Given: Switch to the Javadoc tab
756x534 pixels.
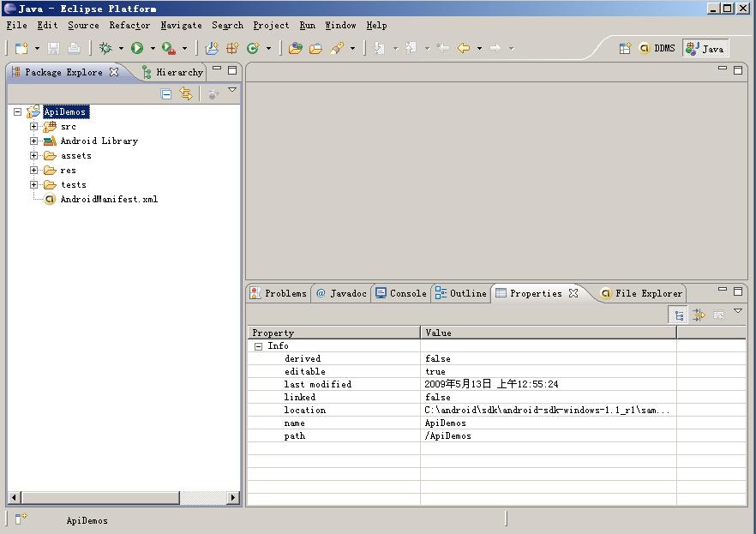Looking at the screenshot, I should [341, 293].
